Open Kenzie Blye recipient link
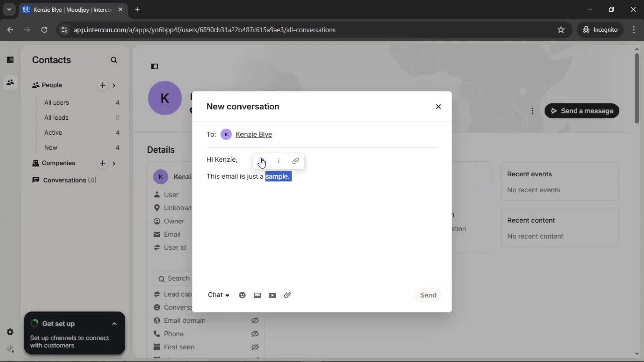 click(254, 134)
